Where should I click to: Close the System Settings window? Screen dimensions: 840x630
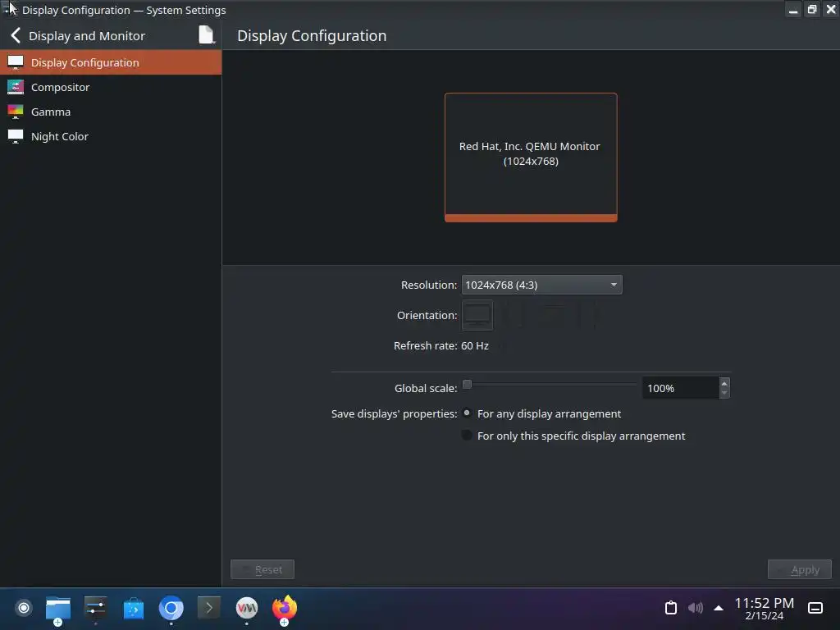832,10
